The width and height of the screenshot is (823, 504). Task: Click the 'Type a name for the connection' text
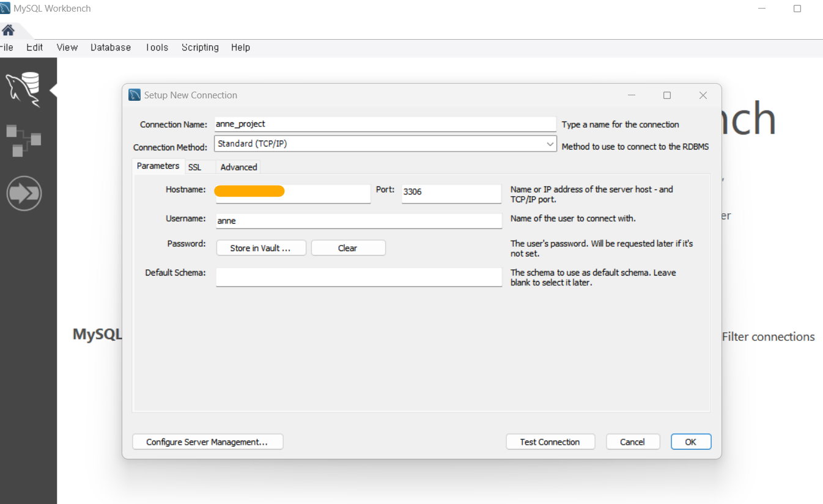coord(621,125)
